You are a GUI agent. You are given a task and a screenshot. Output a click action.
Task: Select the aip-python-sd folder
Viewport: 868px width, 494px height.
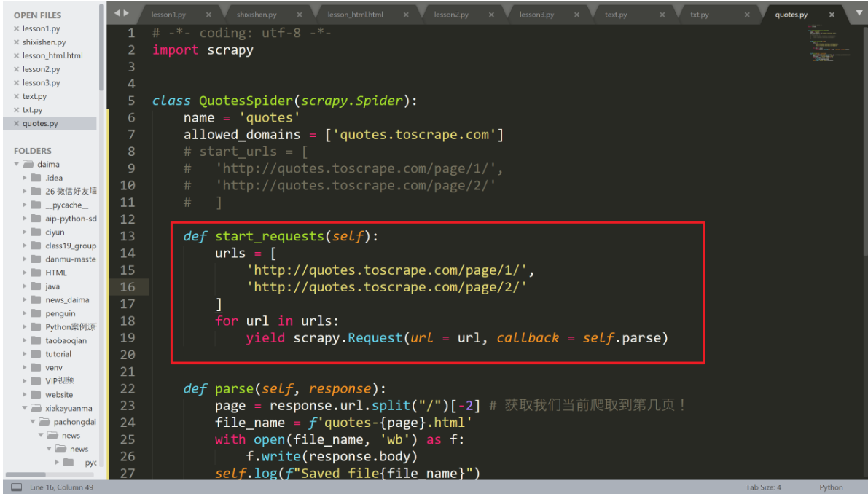pyautogui.click(x=71, y=219)
